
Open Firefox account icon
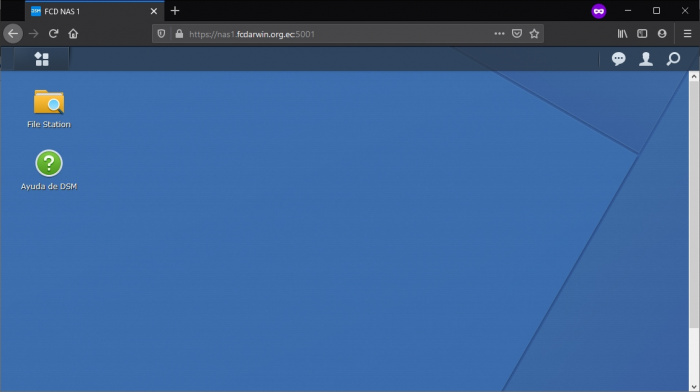[x=662, y=33]
